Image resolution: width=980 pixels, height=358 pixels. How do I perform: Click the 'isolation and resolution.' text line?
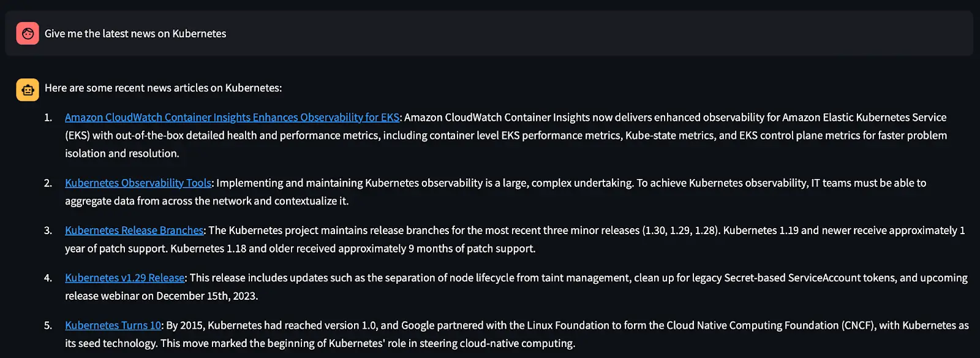[122, 153]
